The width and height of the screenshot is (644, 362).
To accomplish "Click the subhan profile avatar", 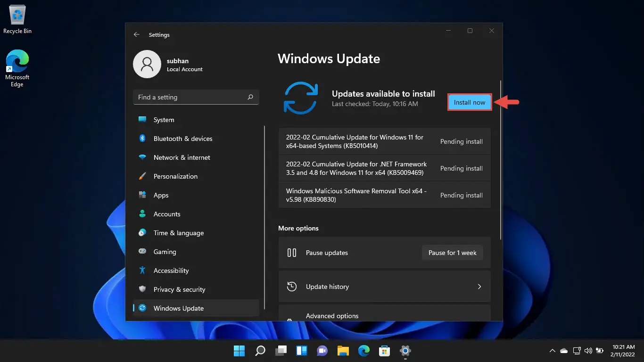I will [x=147, y=64].
